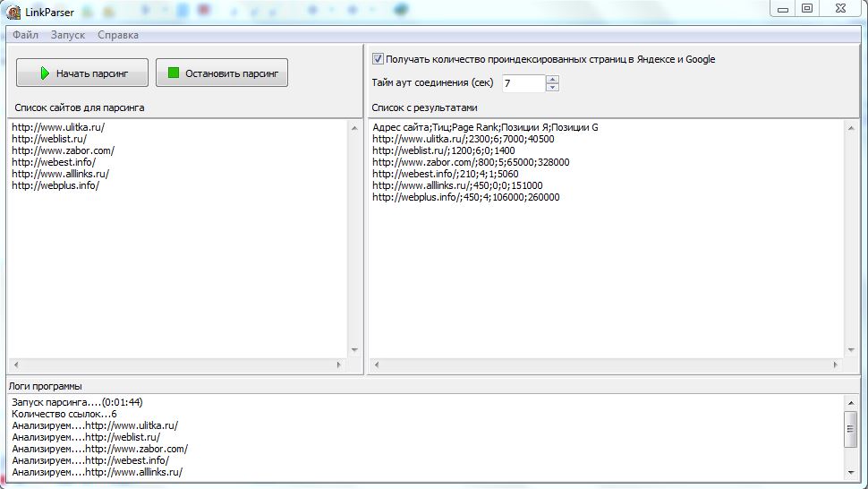Toggle indexed pages in Яндекс and Google checkbox
This screenshot has width=868, height=489.
point(379,59)
